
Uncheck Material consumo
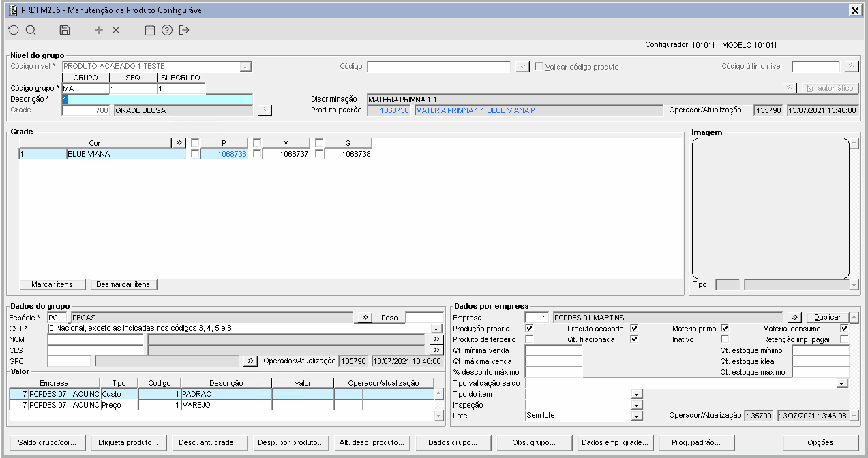[x=845, y=329]
